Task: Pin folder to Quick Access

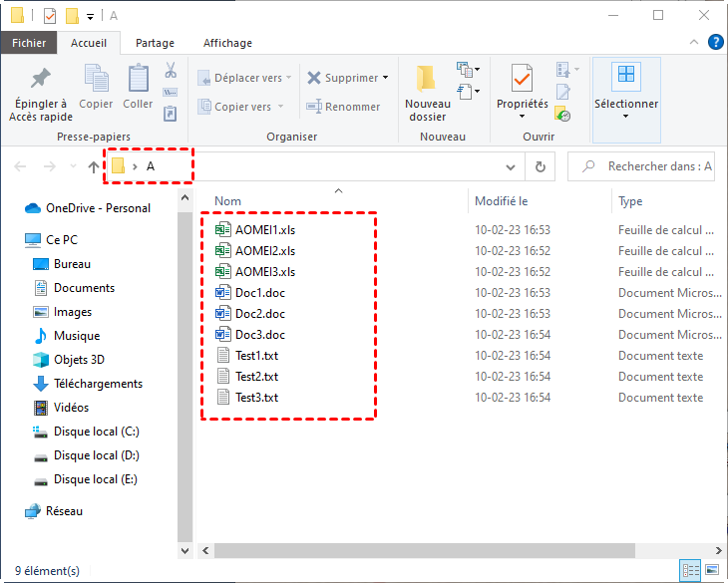Action: [41, 95]
